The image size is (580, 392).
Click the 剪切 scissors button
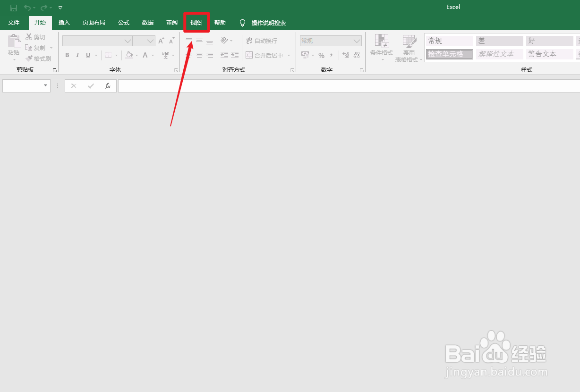[36, 37]
